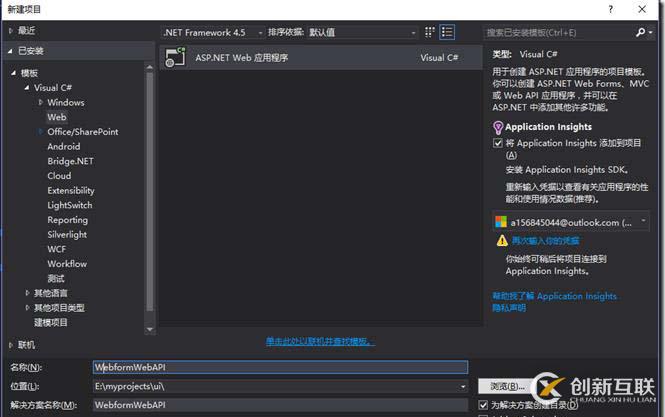Open the search options dropdown arrow

[x=651, y=32]
